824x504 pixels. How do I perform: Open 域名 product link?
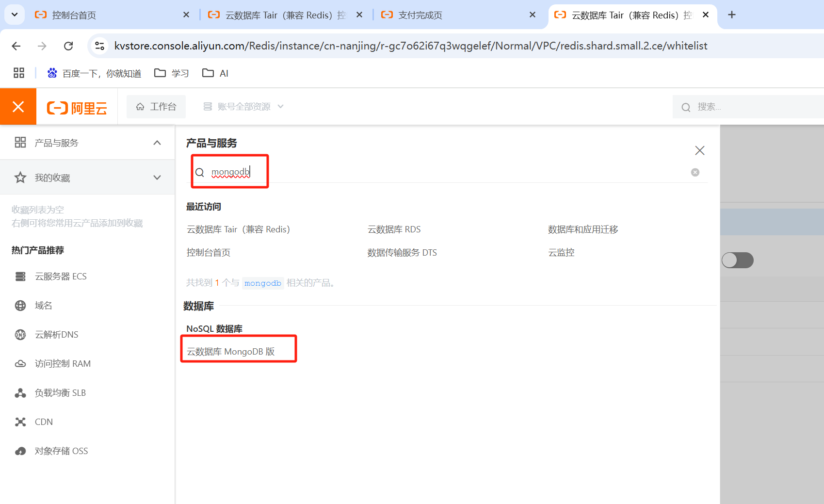pyautogui.click(x=44, y=306)
